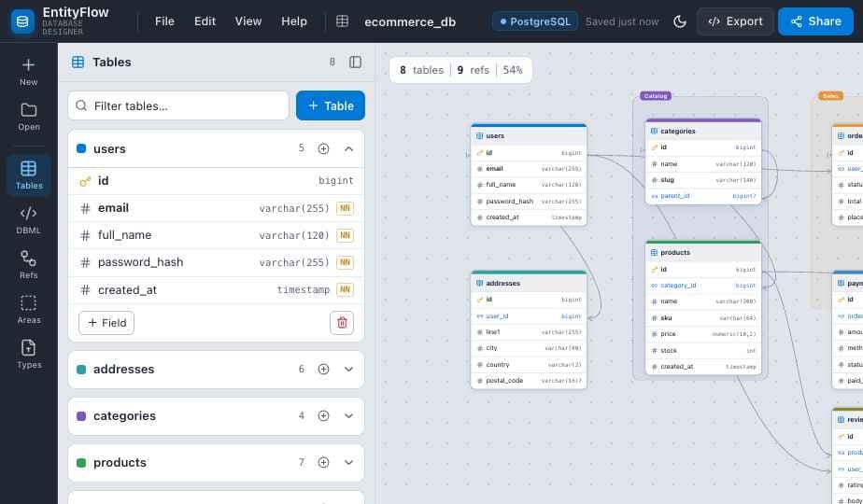Open the Open folder sidebar icon
Image resolution: width=863 pixels, height=504 pixels.
[29, 117]
